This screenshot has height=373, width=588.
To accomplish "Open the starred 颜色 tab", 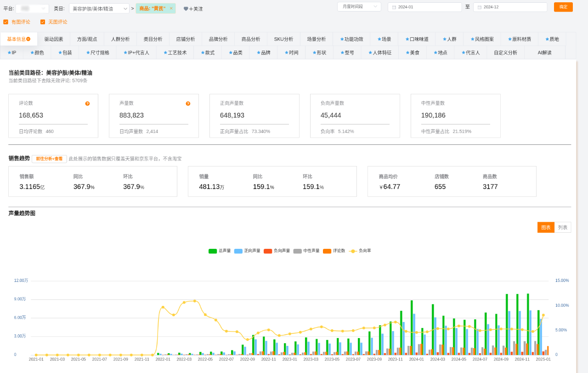I will 37,52.
